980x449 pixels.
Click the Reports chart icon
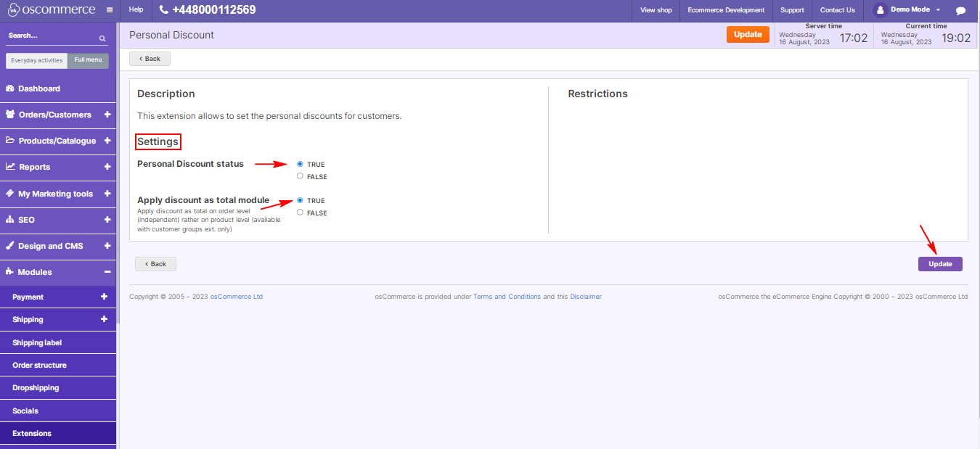click(x=10, y=167)
